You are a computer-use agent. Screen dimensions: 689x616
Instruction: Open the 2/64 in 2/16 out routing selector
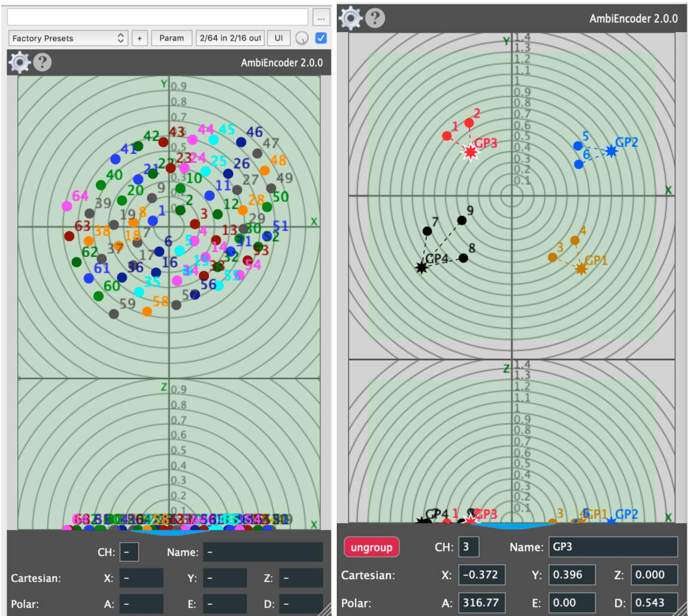[x=230, y=38]
